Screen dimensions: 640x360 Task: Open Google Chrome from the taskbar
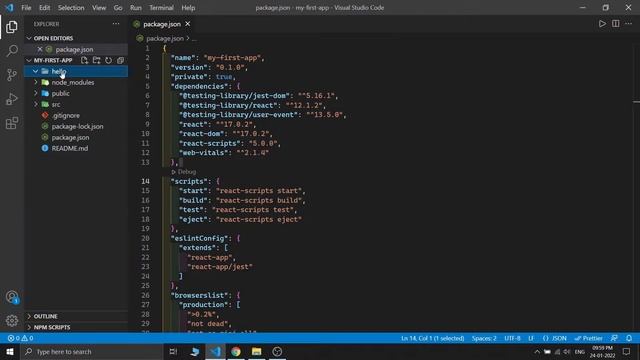[236, 351]
